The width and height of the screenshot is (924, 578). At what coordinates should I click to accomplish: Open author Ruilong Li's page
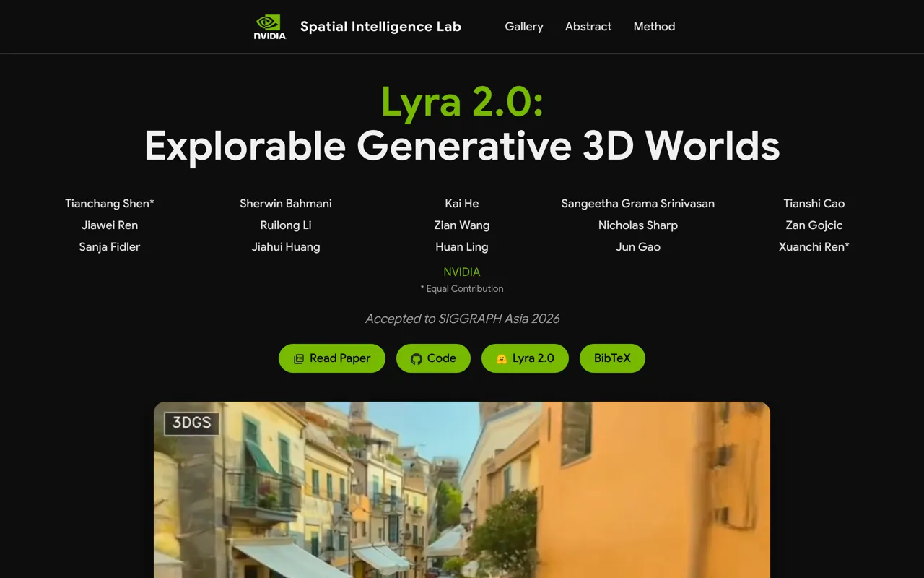click(x=286, y=225)
